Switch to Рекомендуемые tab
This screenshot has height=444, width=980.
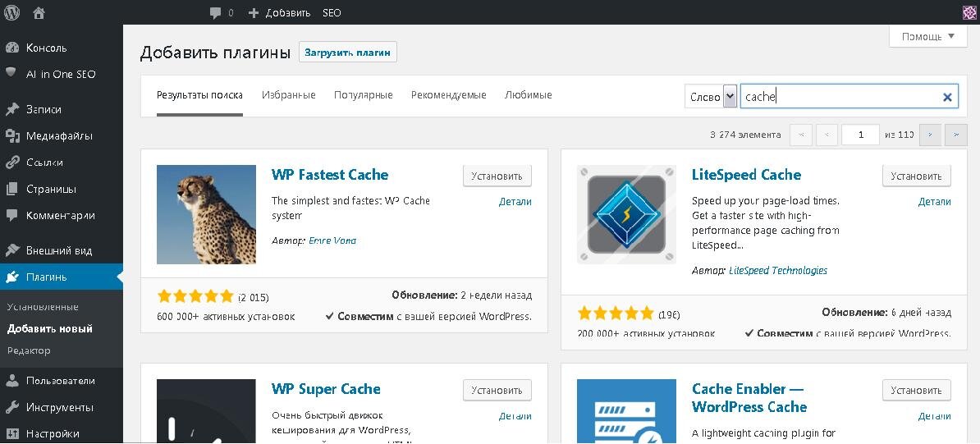449,95
